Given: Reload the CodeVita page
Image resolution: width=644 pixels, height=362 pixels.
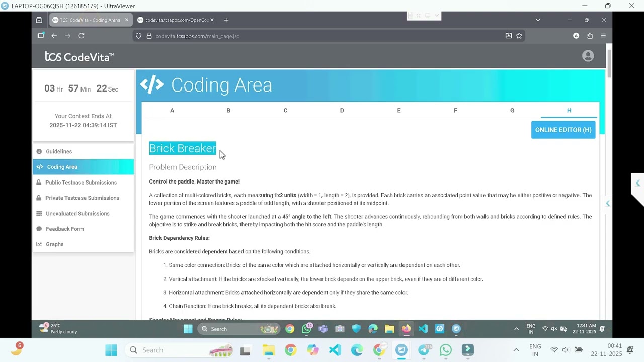Looking at the screenshot, I should pos(82,36).
